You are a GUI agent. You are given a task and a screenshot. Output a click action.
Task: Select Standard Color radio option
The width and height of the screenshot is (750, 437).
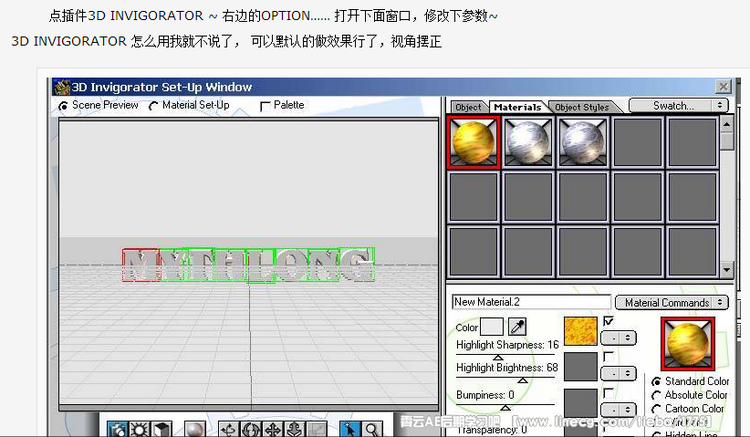click(656, 382)
